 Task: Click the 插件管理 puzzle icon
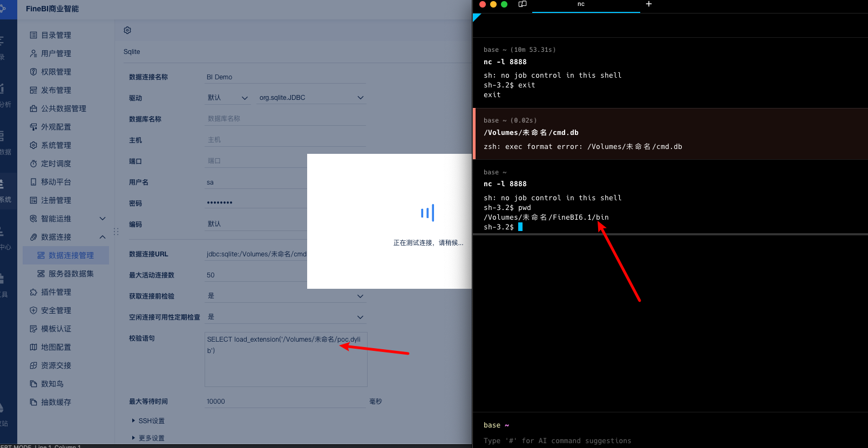(x=33, y=292)
